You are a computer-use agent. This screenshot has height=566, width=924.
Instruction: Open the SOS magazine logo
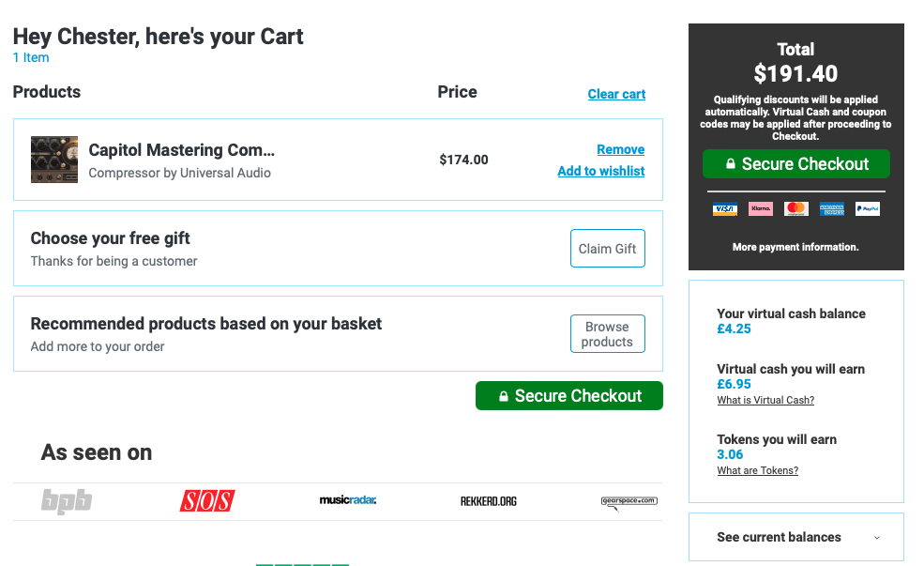point(206,501)
